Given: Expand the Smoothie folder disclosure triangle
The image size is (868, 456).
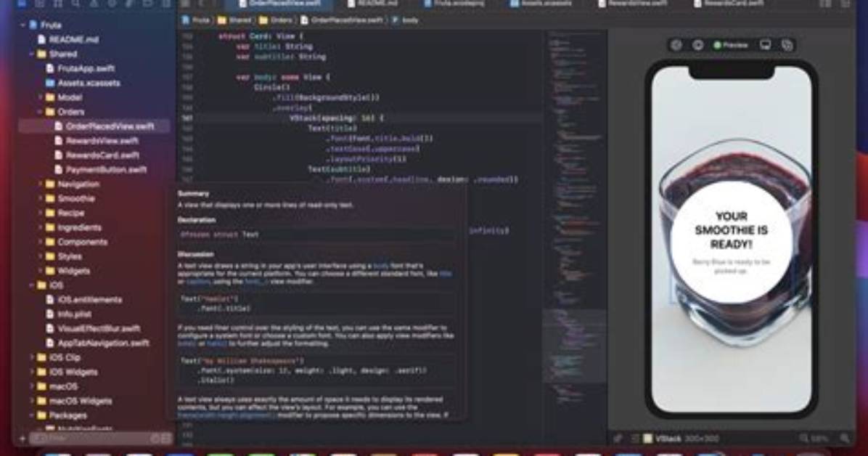Looking at the screenshot, I should (41, 198).
